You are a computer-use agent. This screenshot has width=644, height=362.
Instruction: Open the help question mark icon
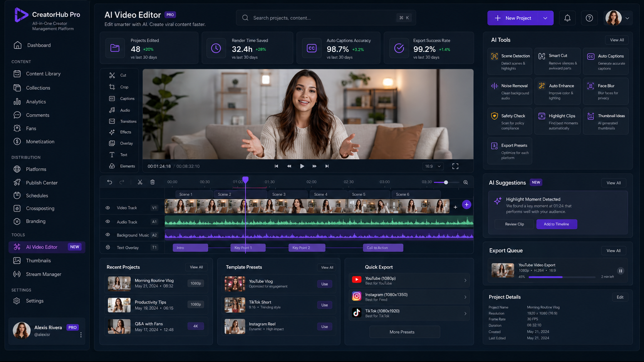pyautogui.click(x=589, y=18)
